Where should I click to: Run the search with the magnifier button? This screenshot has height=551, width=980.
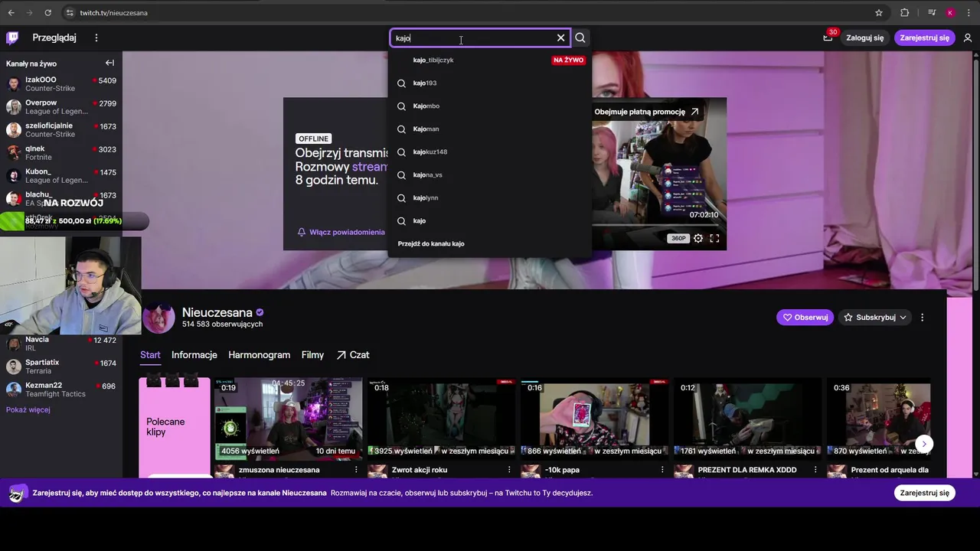tap(580, 37)
